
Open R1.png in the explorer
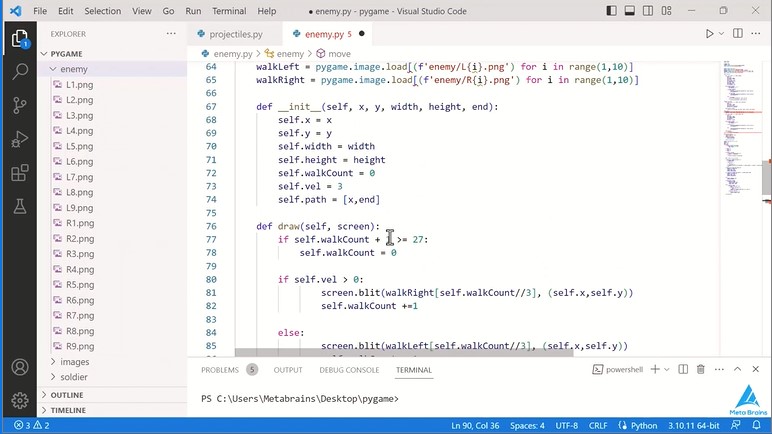point(112,223)
